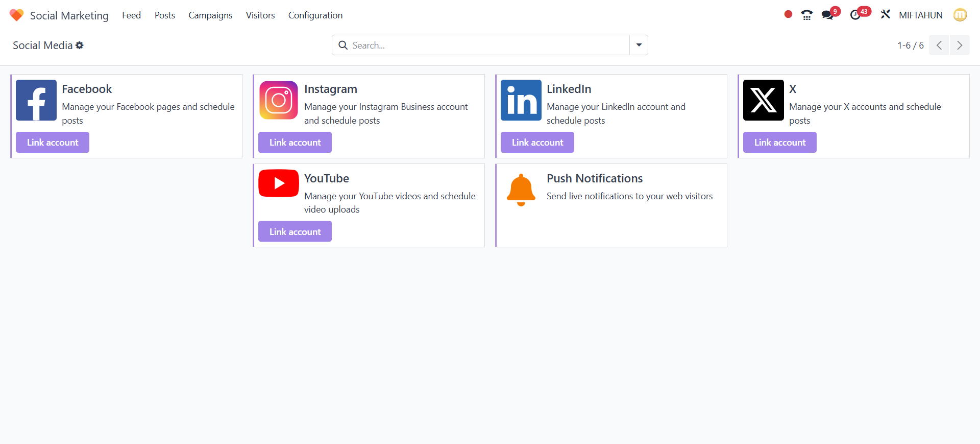Open the Configuration menu
The image size is (980, 444).
[x=315, y=15]
